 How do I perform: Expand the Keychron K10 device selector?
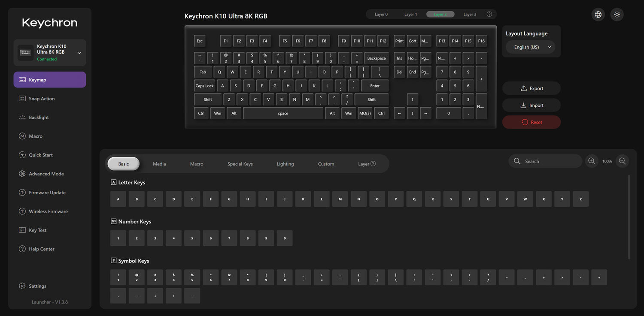pyautogui.click(x=50, y=53)
